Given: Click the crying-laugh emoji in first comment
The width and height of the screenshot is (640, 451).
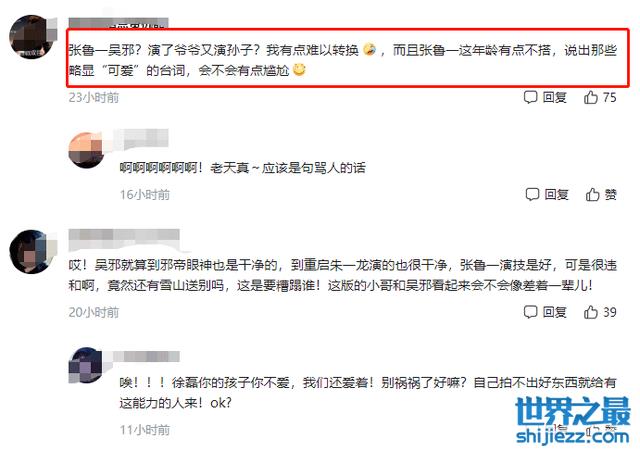Looking at the screenshot, I should tap(369, 49).
